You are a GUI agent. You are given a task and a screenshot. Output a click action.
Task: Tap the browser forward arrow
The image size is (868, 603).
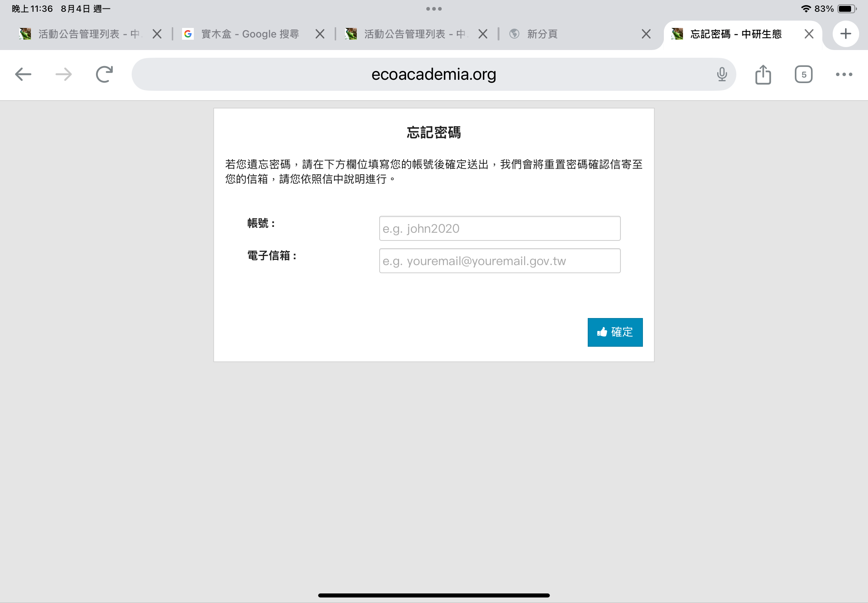[x=64, y=74]
